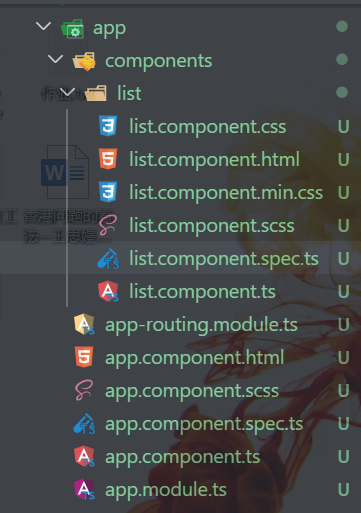Click the green app folder icon

tap(72, 29)
